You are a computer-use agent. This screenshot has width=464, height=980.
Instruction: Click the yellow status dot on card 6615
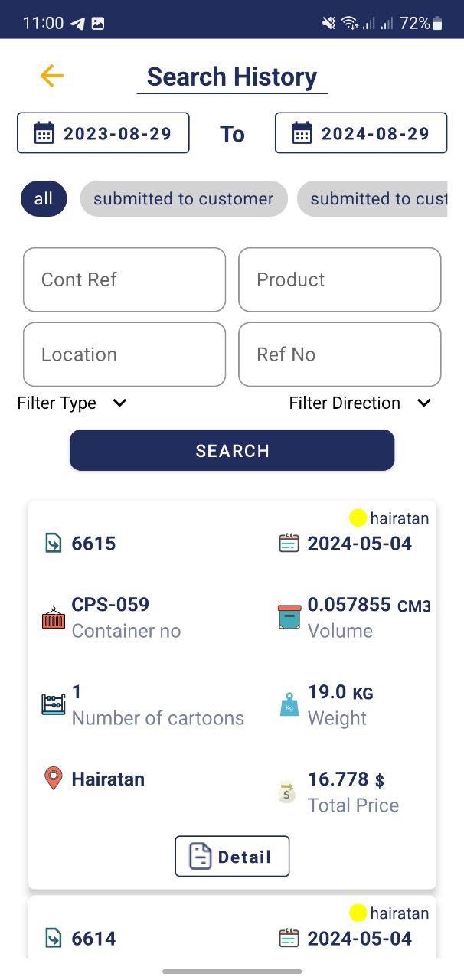click(358, 518)
